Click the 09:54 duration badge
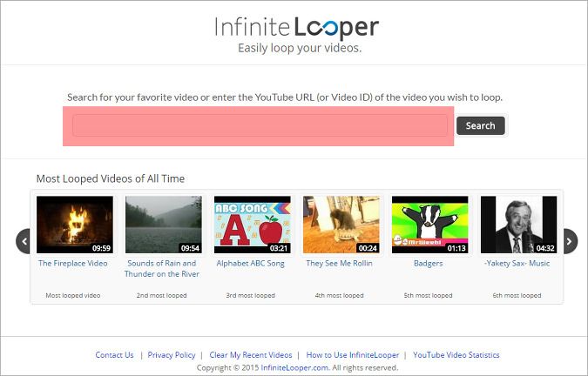588x376 pixels. [x=190, y=248]
